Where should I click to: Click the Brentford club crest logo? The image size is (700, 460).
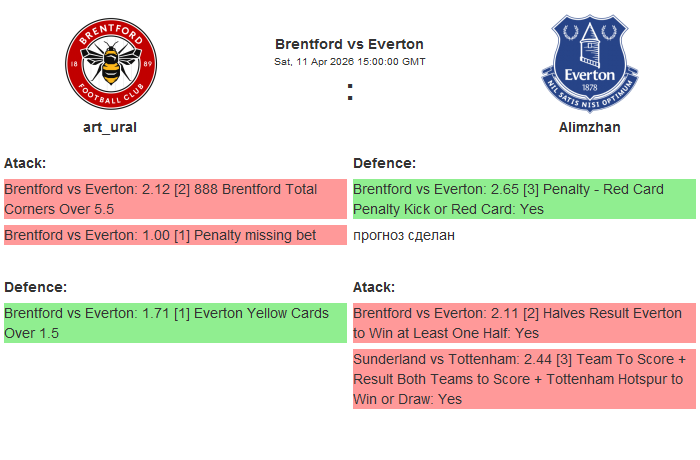click(x=110, y=65)
